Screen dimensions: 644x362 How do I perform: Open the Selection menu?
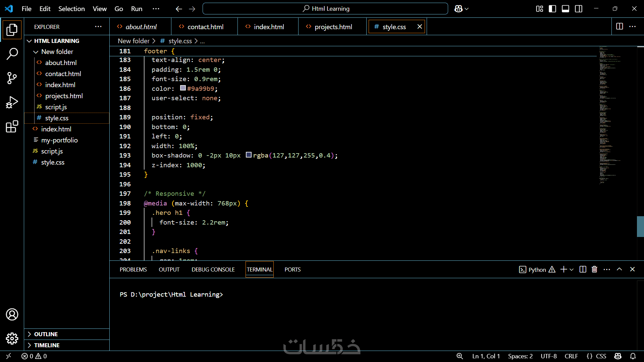(x=71, y=9)
